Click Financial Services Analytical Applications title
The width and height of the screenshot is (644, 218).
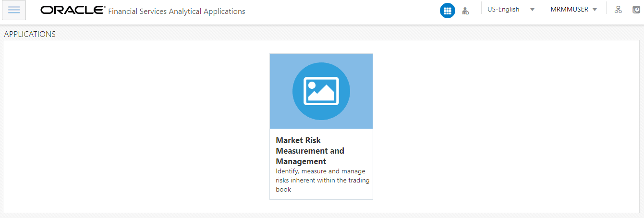click(x=177, y=12)
